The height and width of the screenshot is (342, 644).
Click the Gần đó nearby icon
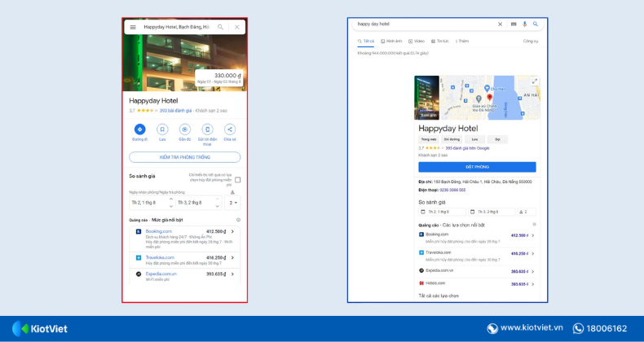pos(185,129)
